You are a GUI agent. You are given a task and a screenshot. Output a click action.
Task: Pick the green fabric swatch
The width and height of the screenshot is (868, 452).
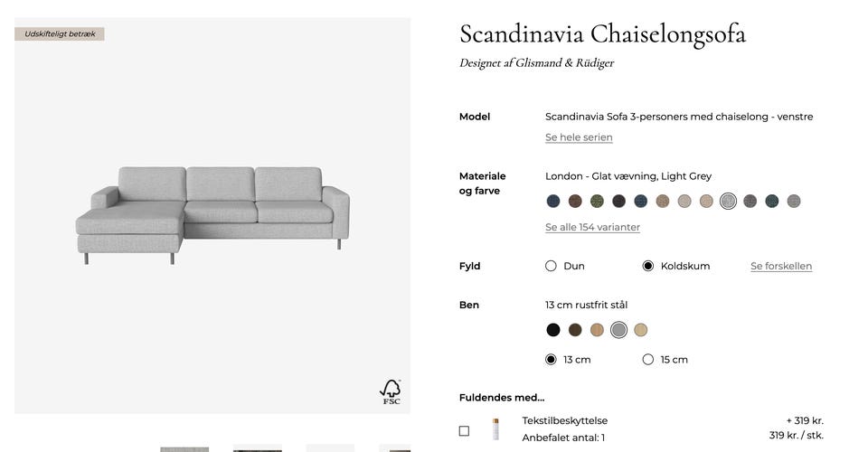(x=597, y=202)
